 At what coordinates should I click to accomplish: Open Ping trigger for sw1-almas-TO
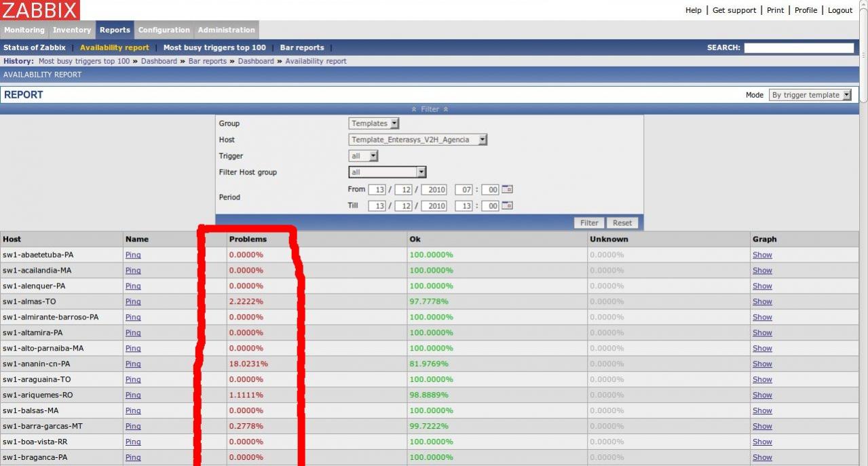133,302
